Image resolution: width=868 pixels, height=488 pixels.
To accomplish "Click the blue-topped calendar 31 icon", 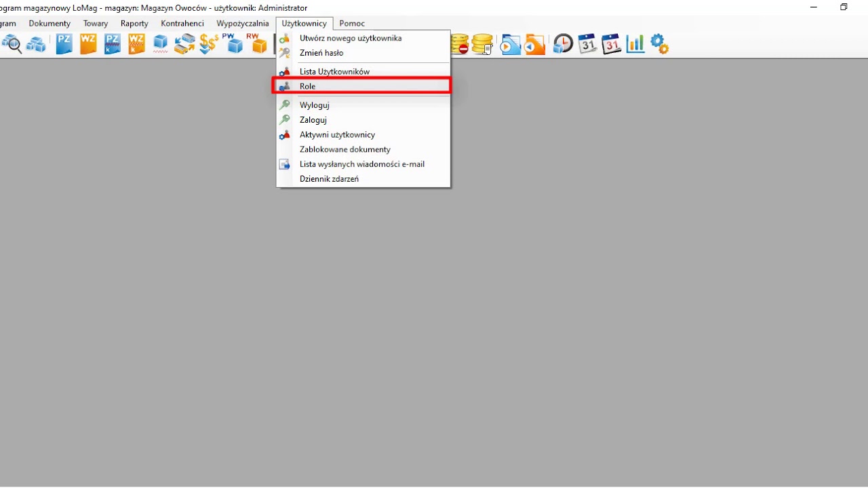I will [587, 44].
